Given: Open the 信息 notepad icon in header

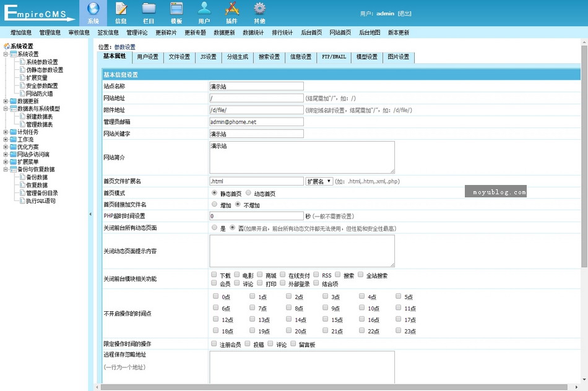Looking at the screenshot, I should coord(121,9).
